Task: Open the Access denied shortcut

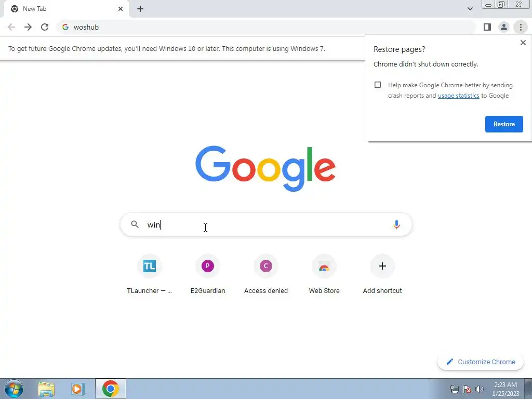Action: tap(265, 275)
